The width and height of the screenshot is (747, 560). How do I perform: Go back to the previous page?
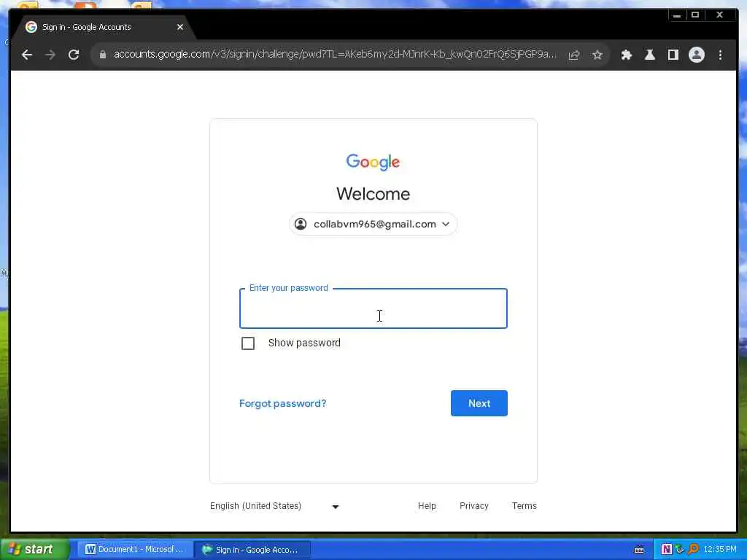[27, 55]
